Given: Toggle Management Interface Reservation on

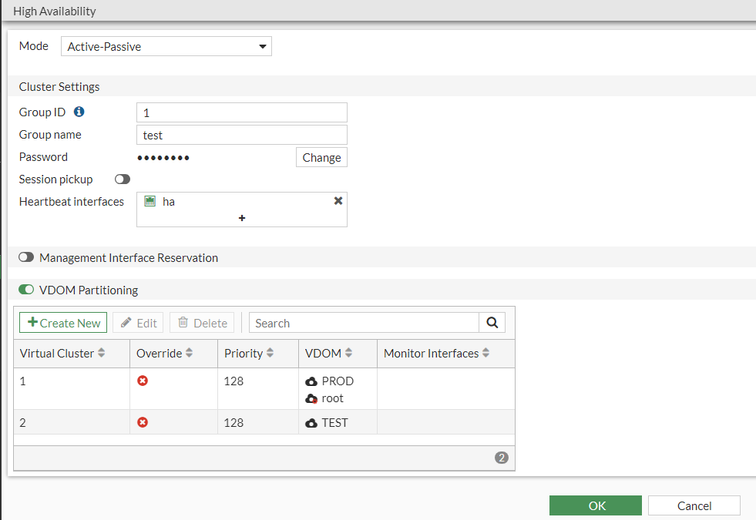Looking at the screenshot, I should coord(26,258).
